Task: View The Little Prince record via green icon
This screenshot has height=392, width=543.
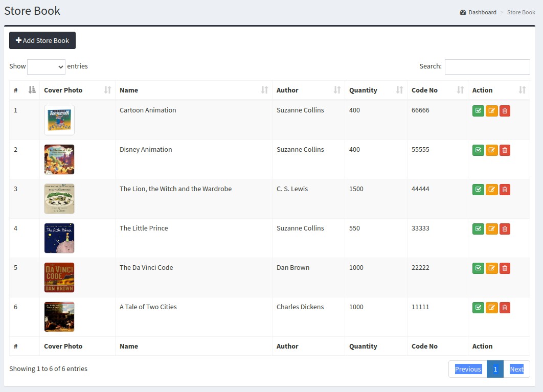Action: (x=478, y=228)
